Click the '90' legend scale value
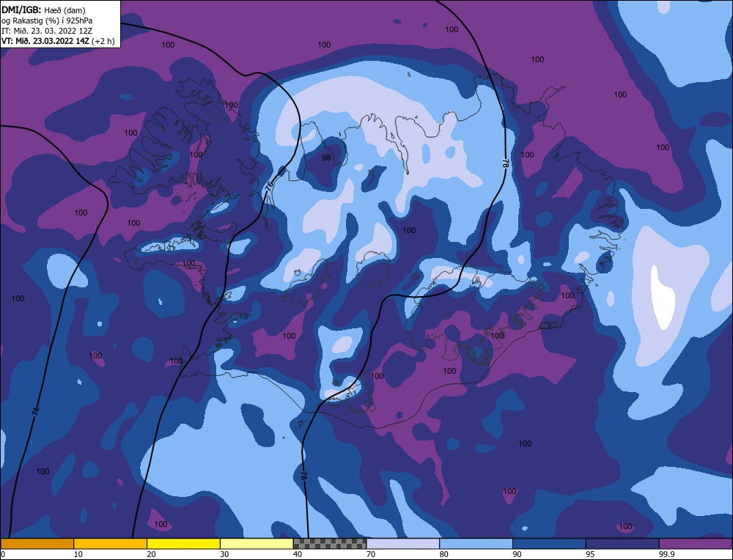 click(517, 554)
